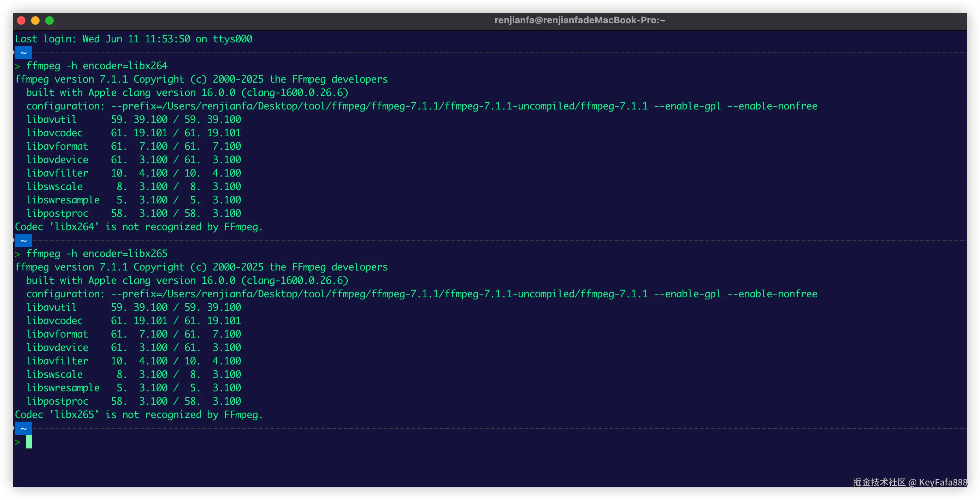The width and height of the screenshot is (980, 500).
Task: Click the second libswresample version row
Action: coord(133,388)
